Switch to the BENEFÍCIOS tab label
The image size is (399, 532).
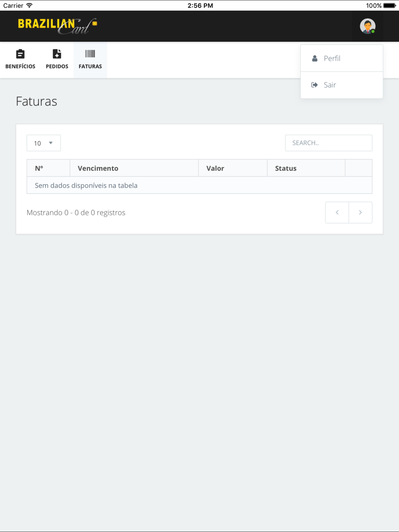click(20, 66)
